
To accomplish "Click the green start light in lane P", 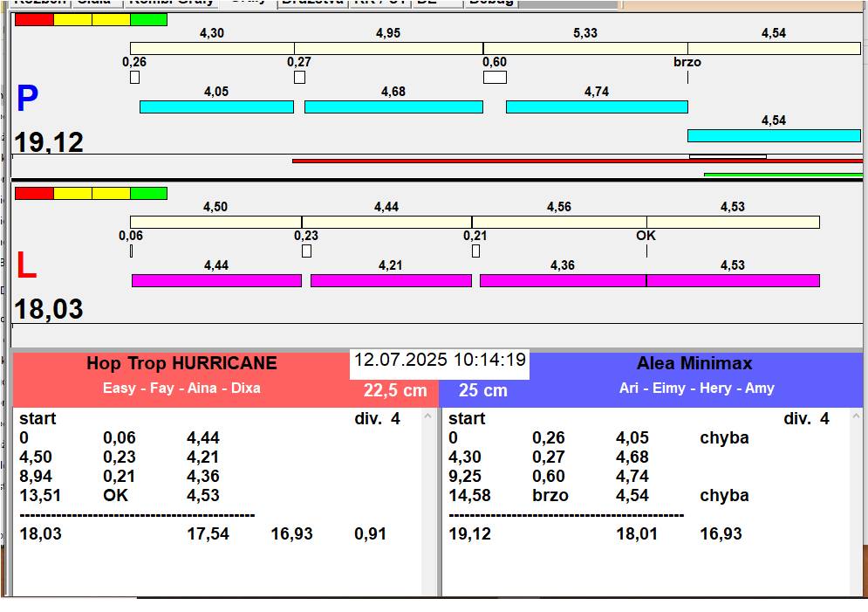I will pos(149,20).
